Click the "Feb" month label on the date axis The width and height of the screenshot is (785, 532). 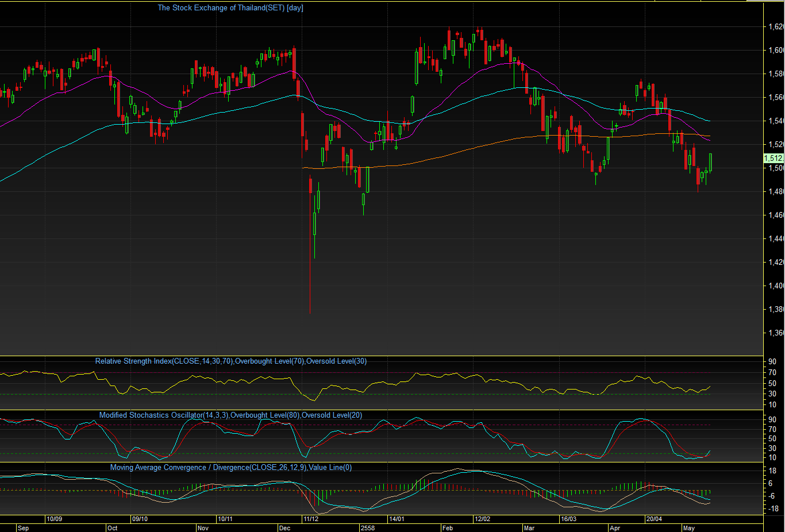tap(447, 528)
